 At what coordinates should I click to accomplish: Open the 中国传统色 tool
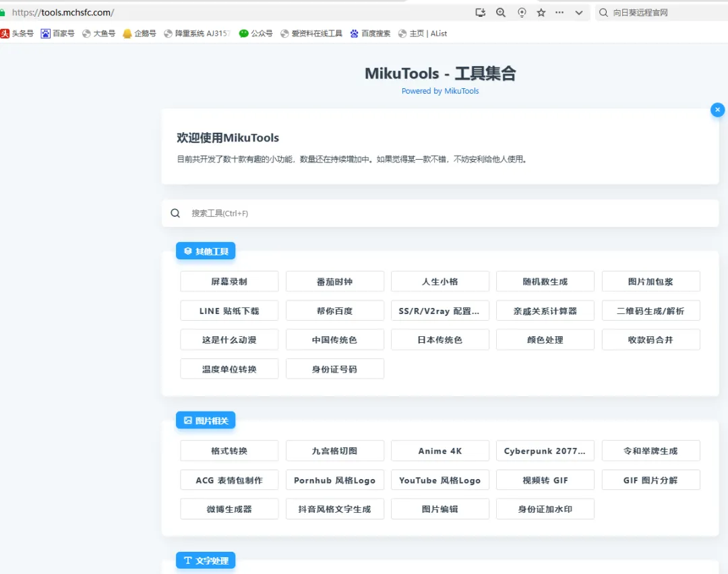coord(335,340)
